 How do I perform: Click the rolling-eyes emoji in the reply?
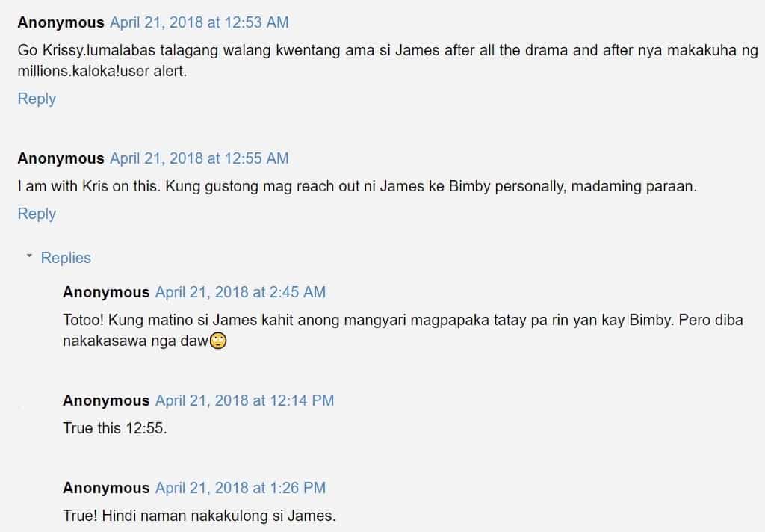[x=218, y=341]
